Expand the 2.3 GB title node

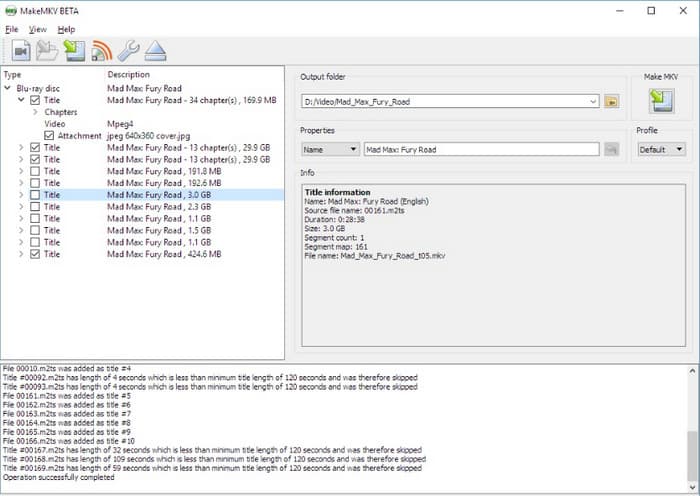[21, 207]
